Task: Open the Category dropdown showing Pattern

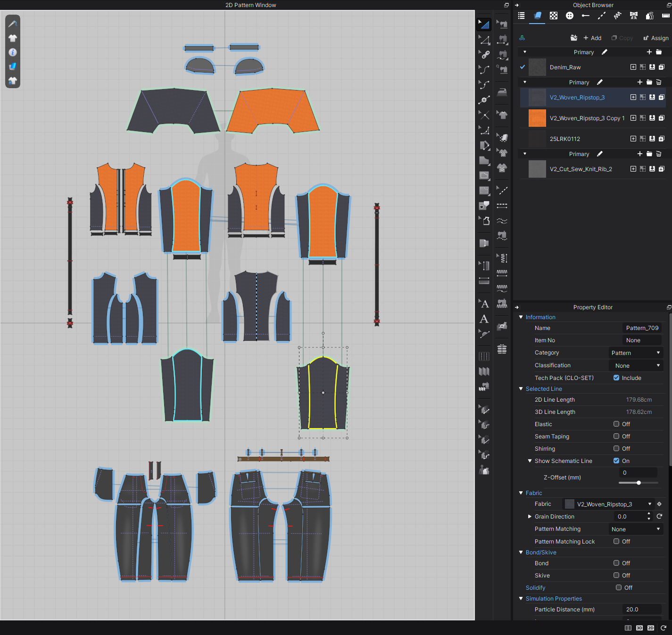Action: tap(636, 353)
